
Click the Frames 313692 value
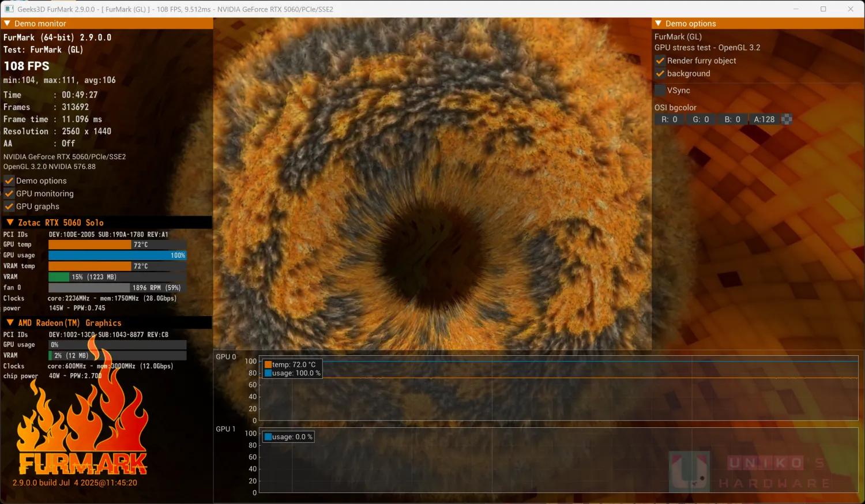point(76,107)
